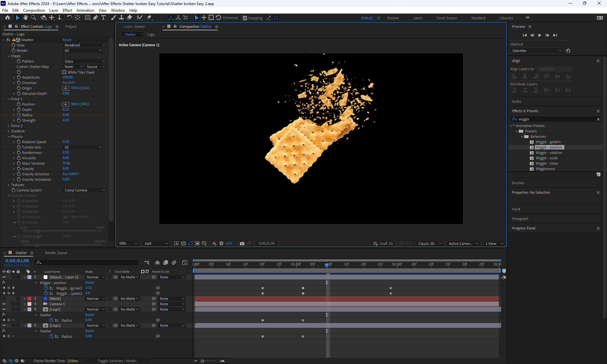Click Toggle Switches / Modes button
This screenshot has height=364, width=607.
[x=117, y=361]
